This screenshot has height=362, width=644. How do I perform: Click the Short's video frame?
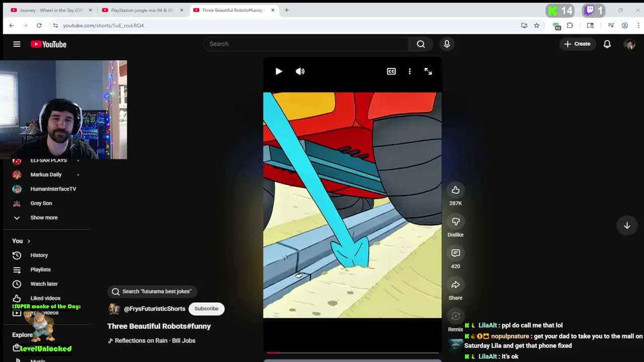[352, 205]
